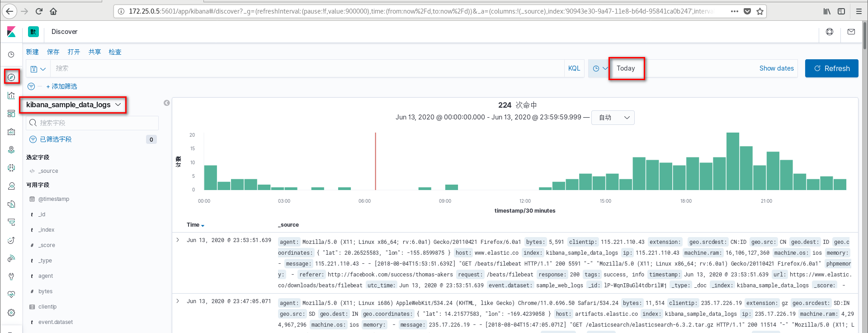
Task: Select the _id field
Action: point(42,214)
